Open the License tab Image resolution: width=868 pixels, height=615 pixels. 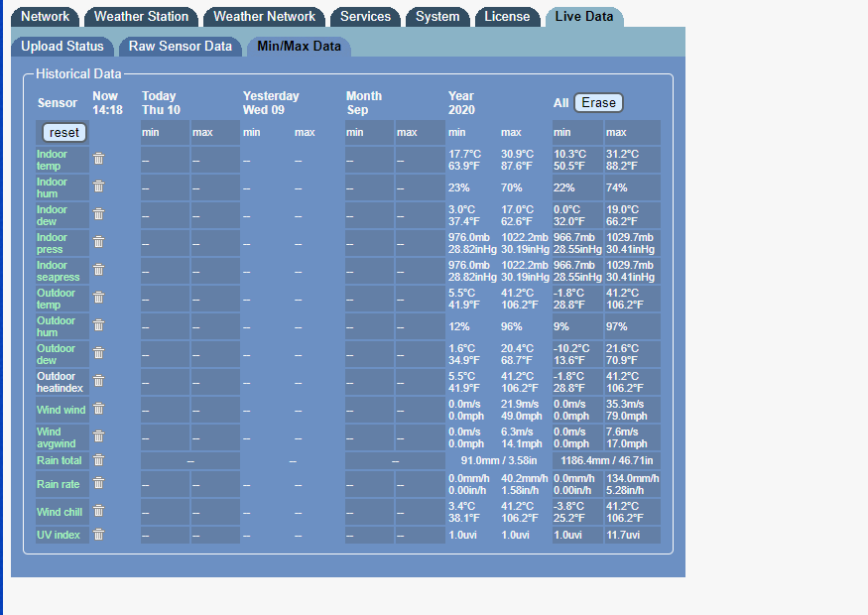[x=507, y=17]
